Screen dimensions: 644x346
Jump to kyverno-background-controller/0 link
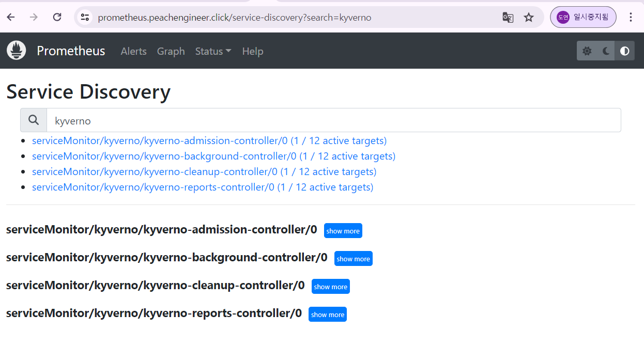point(213,156)
